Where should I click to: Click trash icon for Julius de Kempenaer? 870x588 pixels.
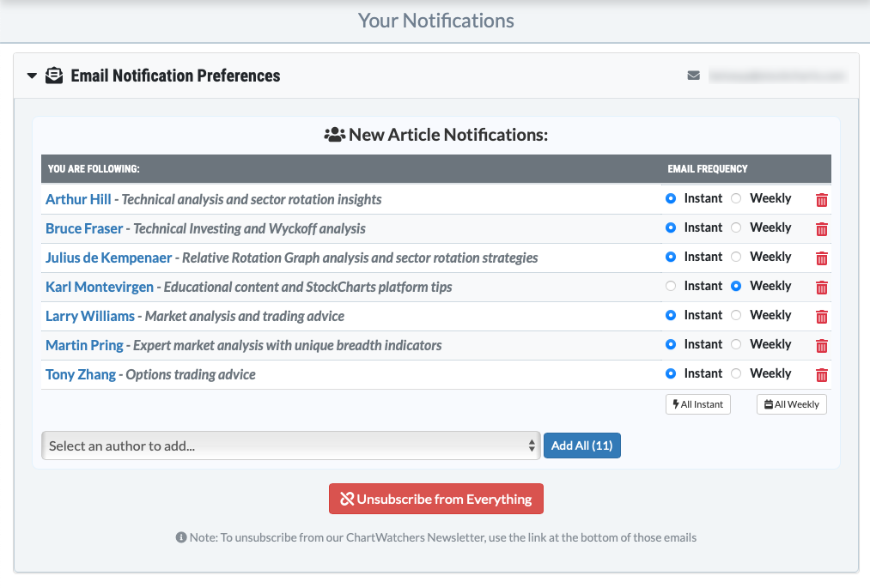point(821,258)
